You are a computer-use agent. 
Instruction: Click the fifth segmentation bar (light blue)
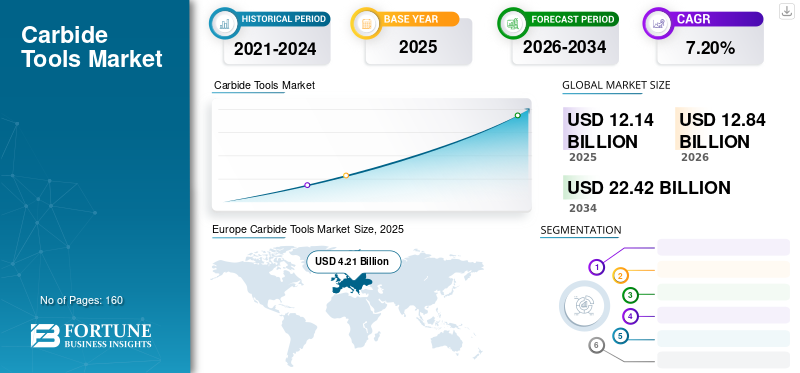[x=723, y=338]
